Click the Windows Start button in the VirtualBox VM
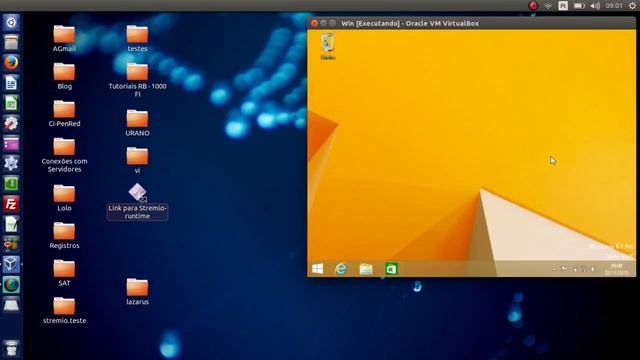 pos(318,269)
